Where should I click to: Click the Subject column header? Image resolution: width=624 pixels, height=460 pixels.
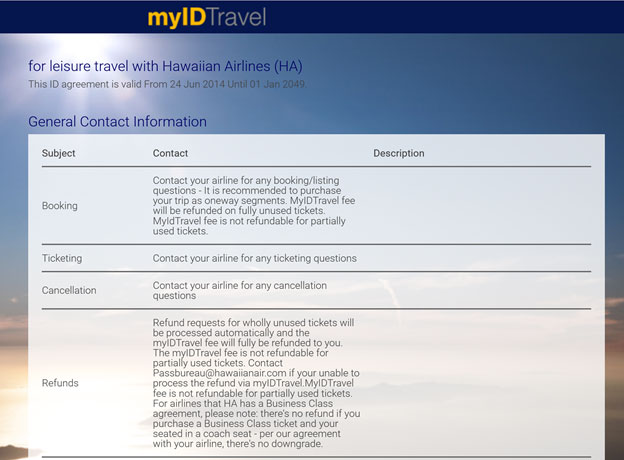coord(59,153)
